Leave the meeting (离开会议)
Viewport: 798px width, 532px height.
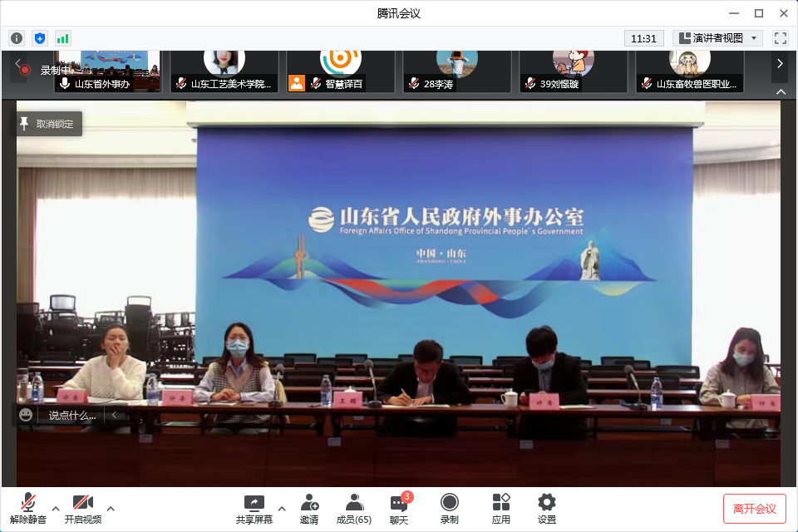[754, 509]
